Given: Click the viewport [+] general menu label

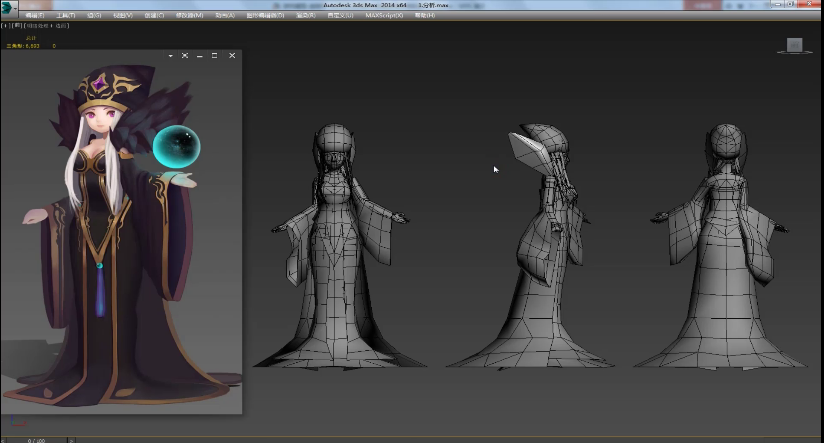Looking at the screenshot, I should 4,26.
